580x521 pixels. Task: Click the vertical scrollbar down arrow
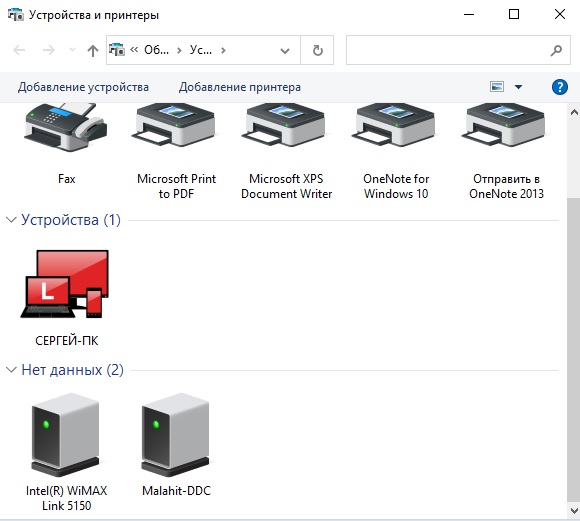click(574, 511)
